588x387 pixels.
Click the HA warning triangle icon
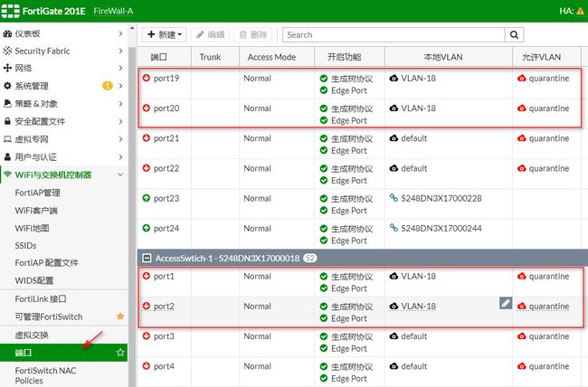(580, 11)
